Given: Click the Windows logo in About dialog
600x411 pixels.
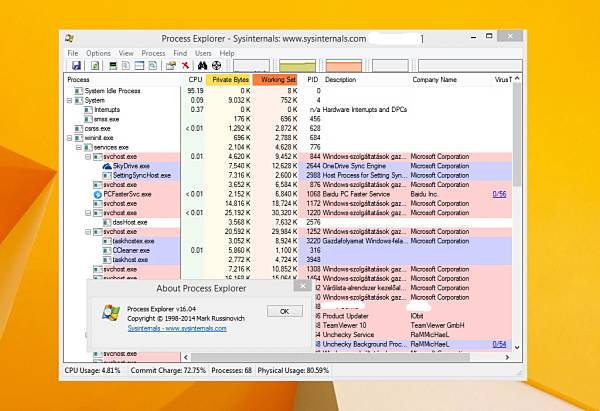Looking at the screenshot, I should point(111,313).
